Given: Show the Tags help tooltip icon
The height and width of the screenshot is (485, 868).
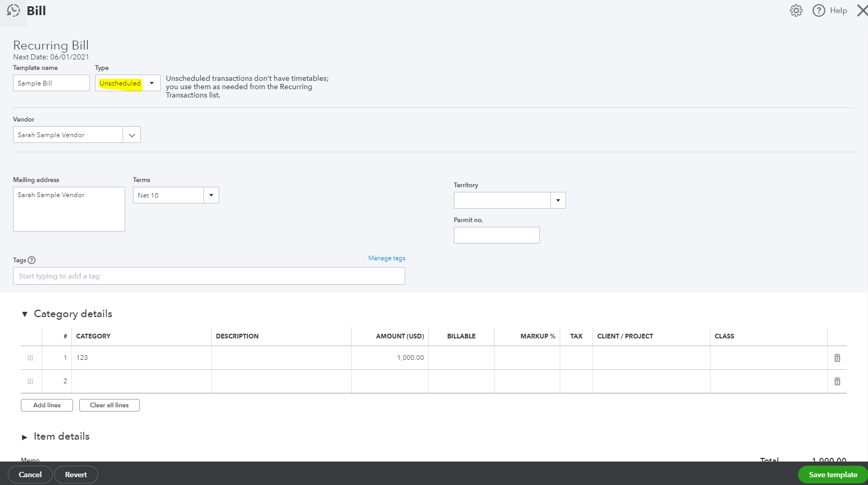Looking at the screenshot, I should (x=32, y=260).
